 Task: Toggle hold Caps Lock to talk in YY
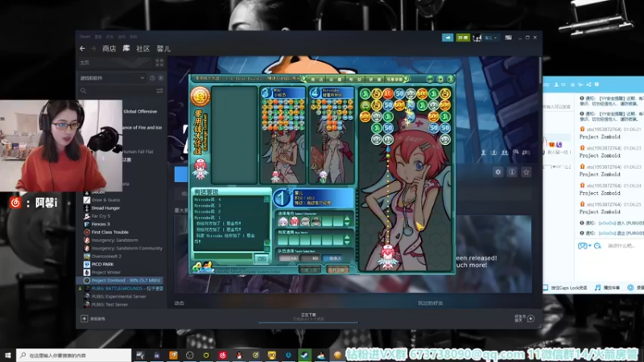tap(565, 288)
